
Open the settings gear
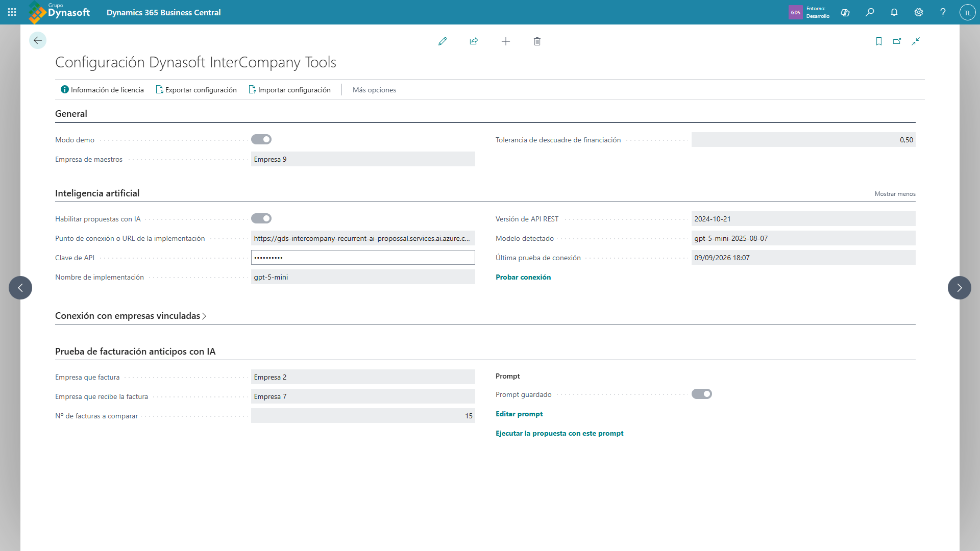[919, 12]
